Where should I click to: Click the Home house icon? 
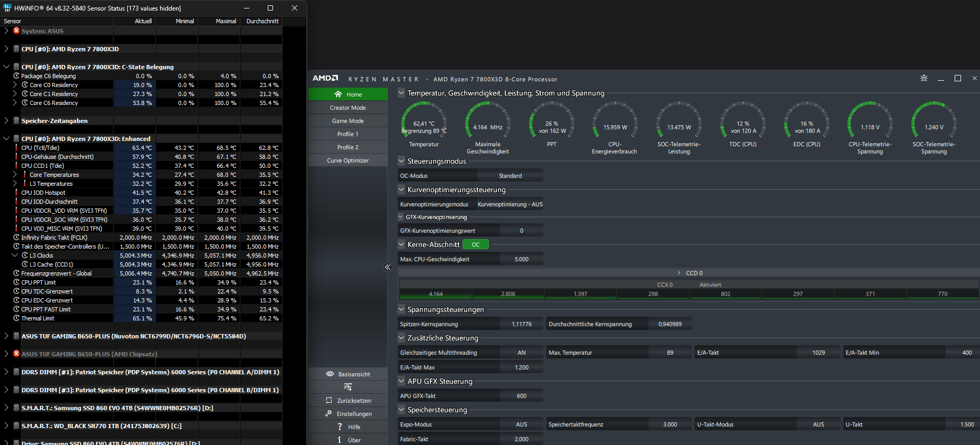(338, 94)
